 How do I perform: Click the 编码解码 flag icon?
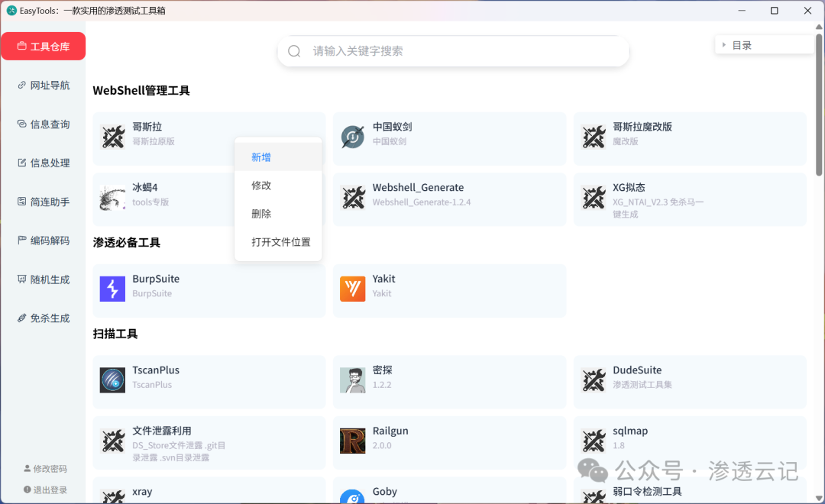21,240
